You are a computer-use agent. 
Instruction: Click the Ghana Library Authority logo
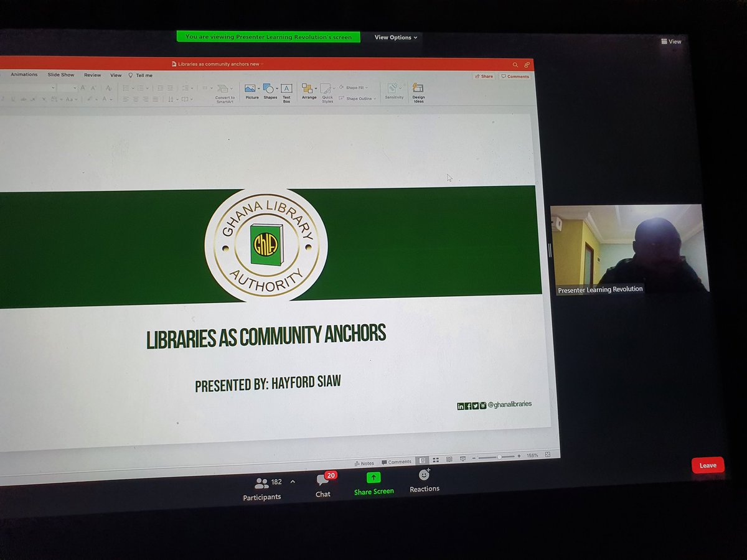[266, 245]
